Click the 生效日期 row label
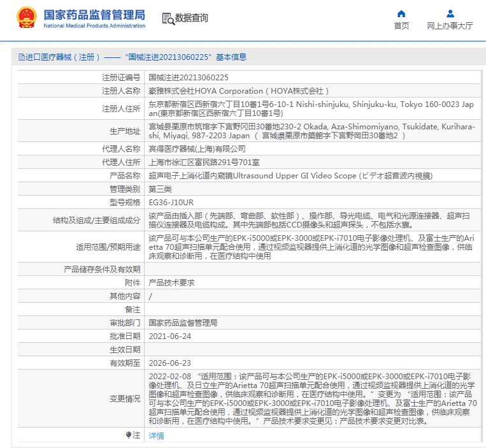Image resolution: width=486 pixels, height=448 pixels. point(125,350)
